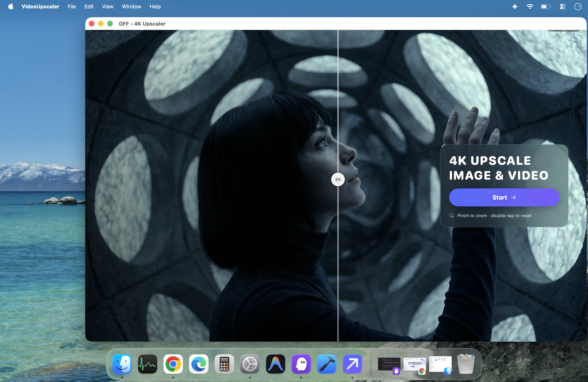Open the Help menu

pos(155,7)
